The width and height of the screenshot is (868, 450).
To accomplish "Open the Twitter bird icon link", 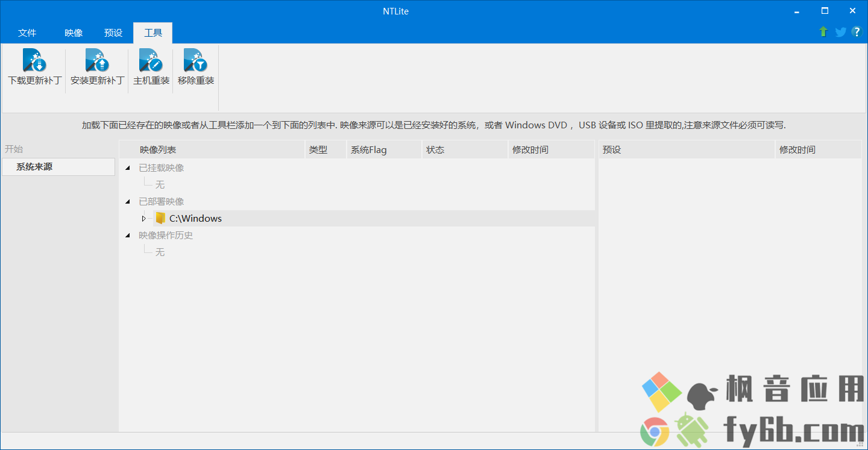I will (x=840, y=32).
